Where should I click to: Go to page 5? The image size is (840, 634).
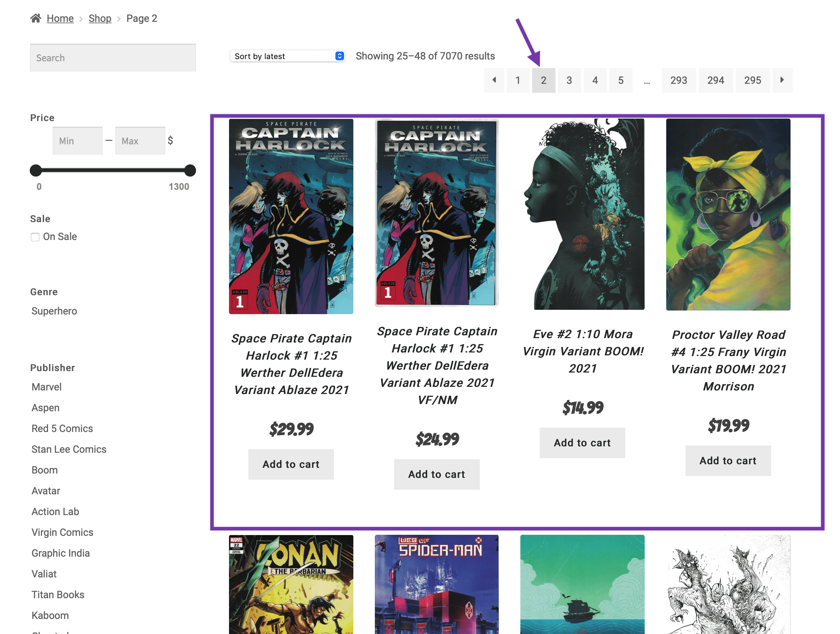(x=621, y=80)
